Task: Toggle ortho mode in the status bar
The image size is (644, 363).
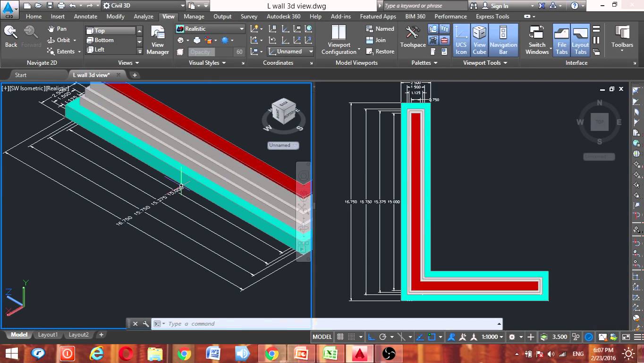Action: [371, 337]
